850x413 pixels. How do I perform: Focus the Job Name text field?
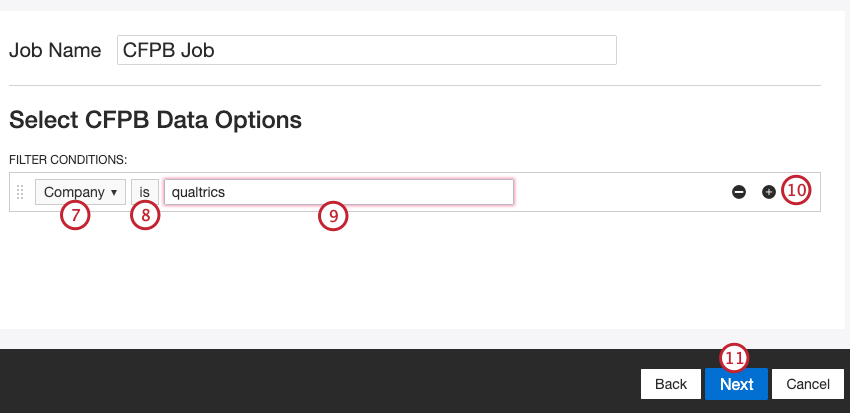coord(366,51)
